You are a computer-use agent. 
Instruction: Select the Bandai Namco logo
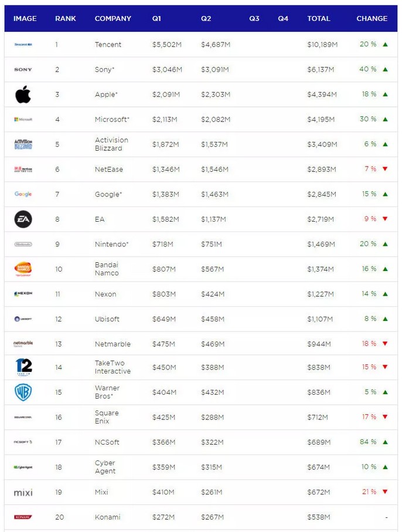tap(23, 269)
